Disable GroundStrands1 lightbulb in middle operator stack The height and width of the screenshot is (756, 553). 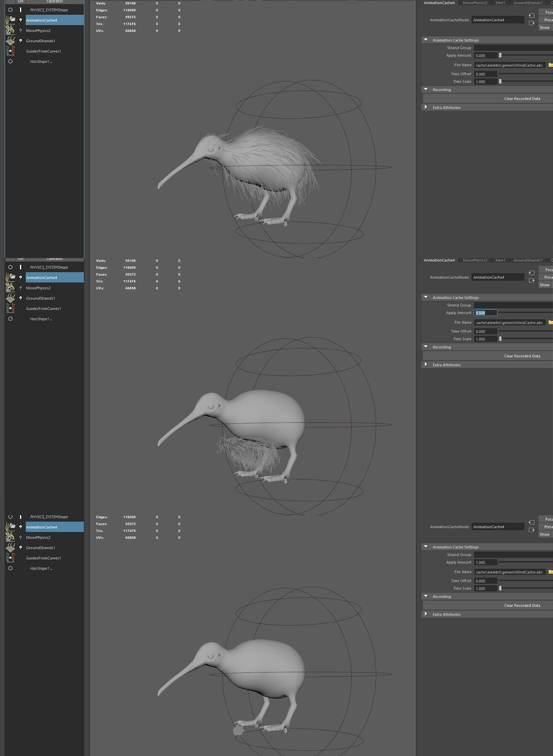[x=20, y=298]
